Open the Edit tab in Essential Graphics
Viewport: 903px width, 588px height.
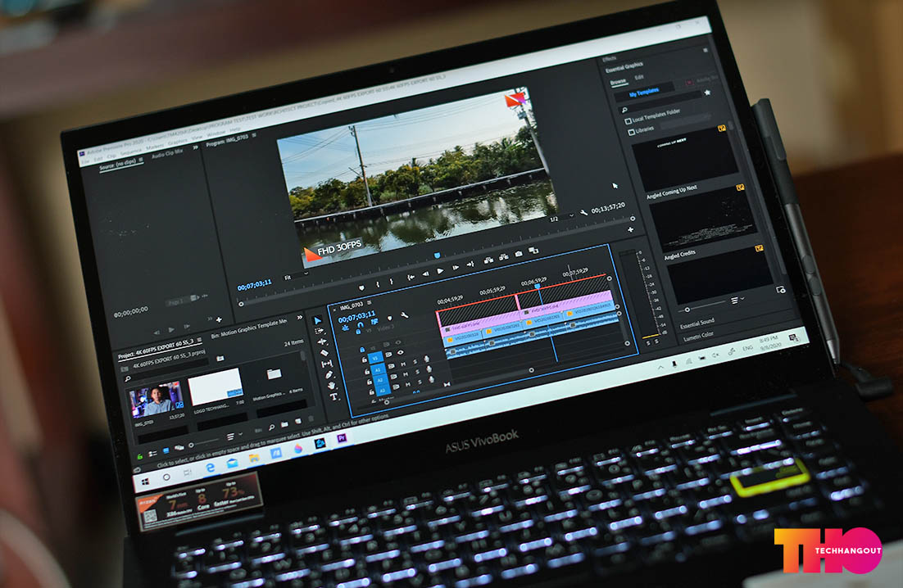coord(638,78)
